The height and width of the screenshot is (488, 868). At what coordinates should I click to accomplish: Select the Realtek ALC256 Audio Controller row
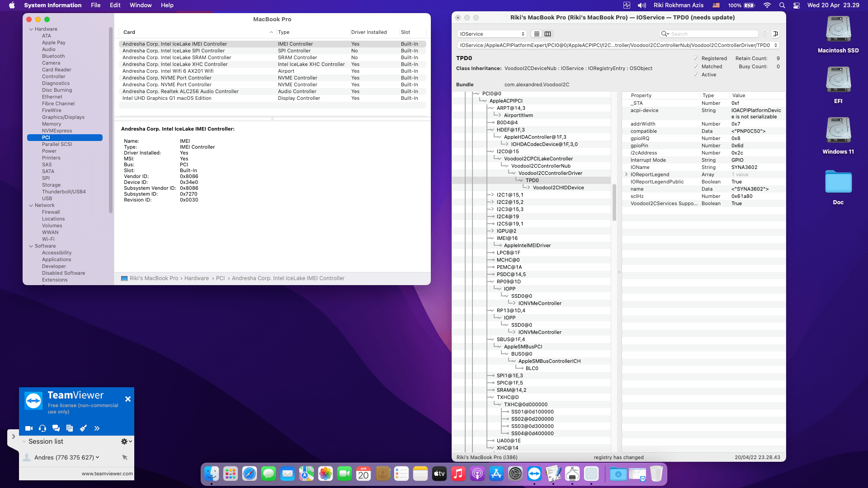[272, 91]
